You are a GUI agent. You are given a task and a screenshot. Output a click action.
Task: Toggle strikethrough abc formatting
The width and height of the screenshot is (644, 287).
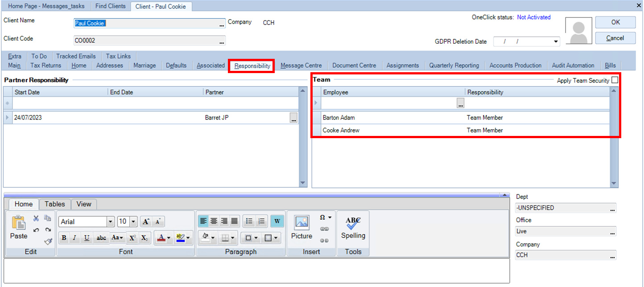(101, 238)
